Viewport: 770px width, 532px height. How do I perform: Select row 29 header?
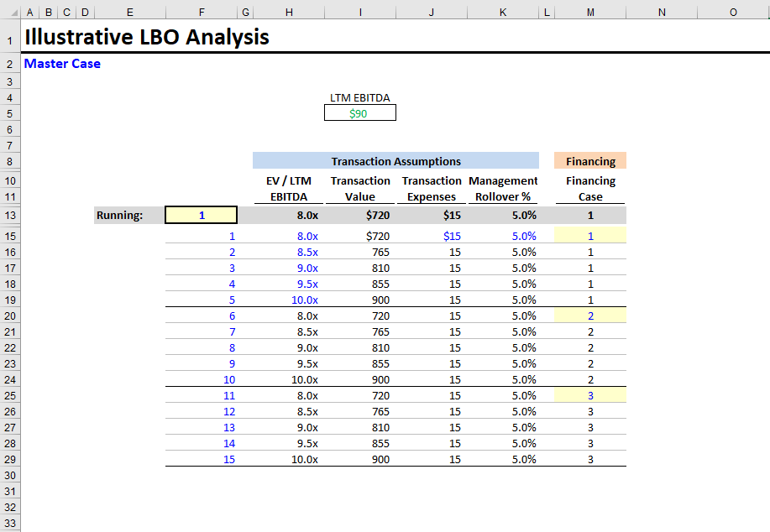[x=9, y=459]
